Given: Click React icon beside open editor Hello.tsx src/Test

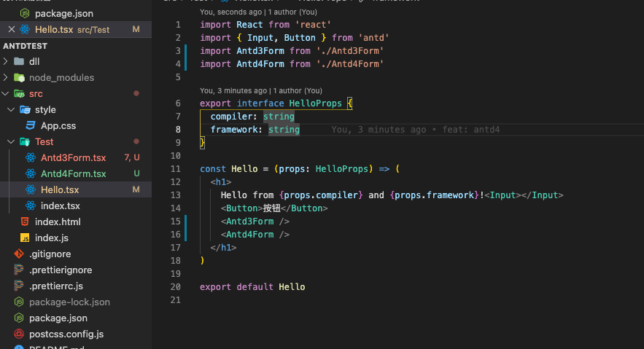Looking at the screenshot, I should pyautogui.click(x=25, y=29).
